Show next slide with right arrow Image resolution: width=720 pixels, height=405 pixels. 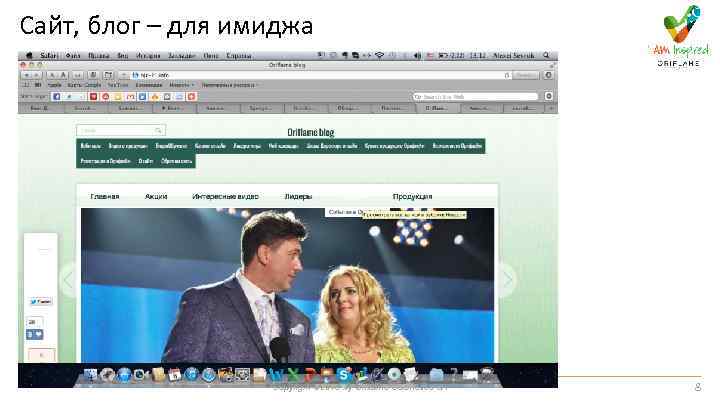point(507,280)
